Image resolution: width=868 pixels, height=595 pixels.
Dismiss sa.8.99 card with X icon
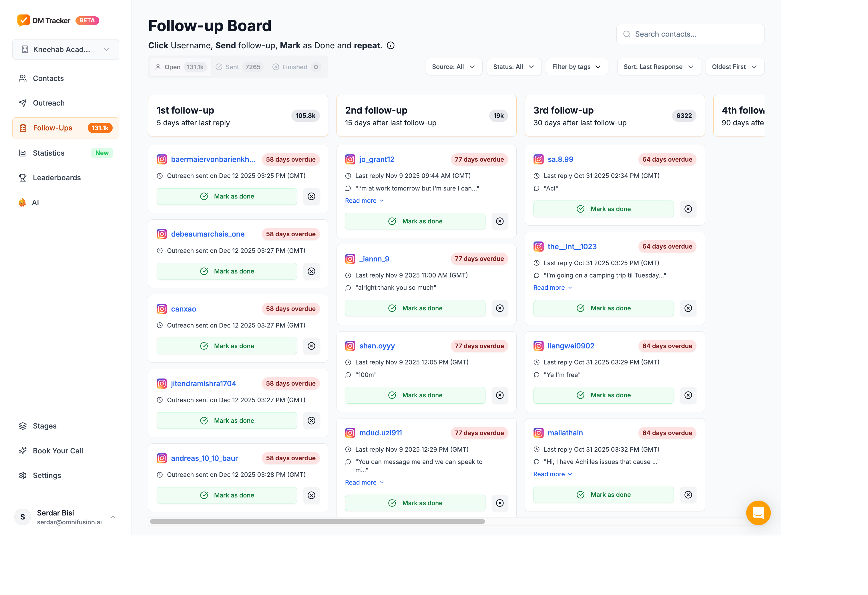[688, 209]
